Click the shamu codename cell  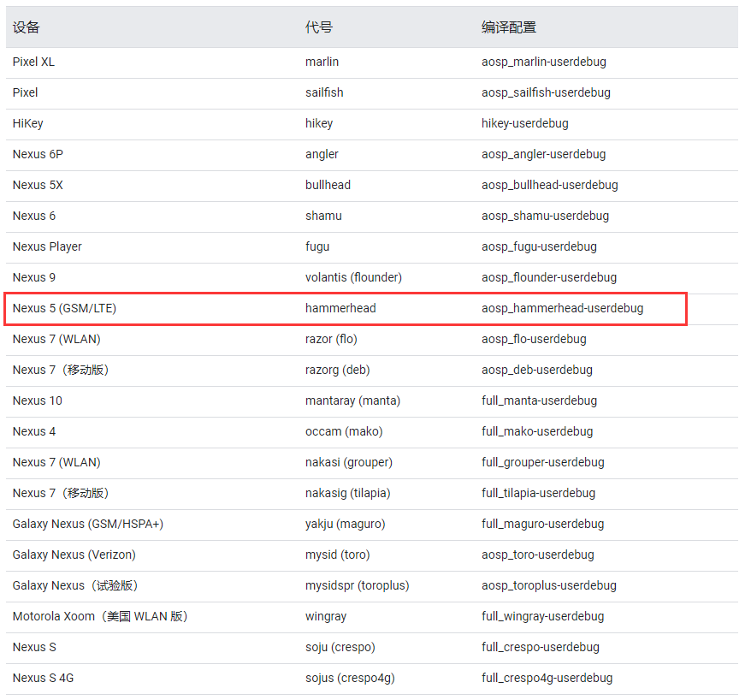click(324, 216)
